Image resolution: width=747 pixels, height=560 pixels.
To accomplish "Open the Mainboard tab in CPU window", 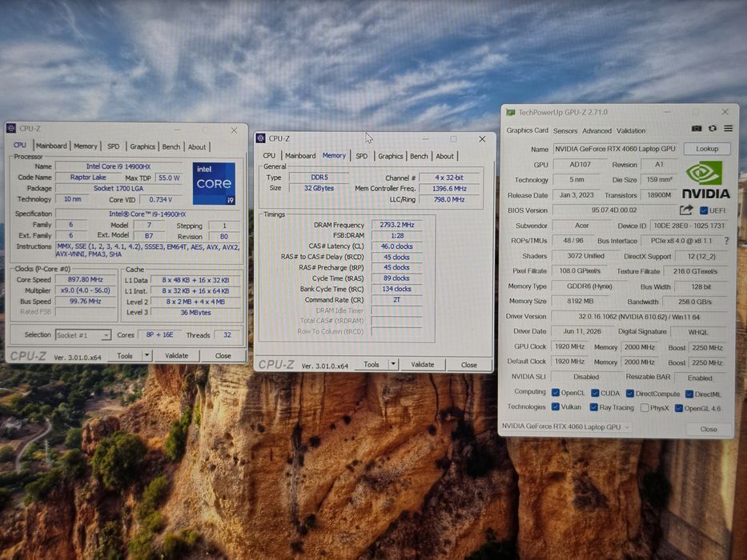I will 51,146.
